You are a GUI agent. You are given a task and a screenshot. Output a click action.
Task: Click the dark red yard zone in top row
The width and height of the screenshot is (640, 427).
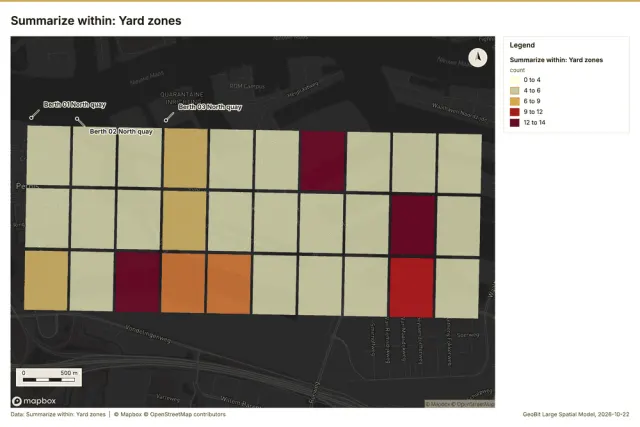[323, 161]
